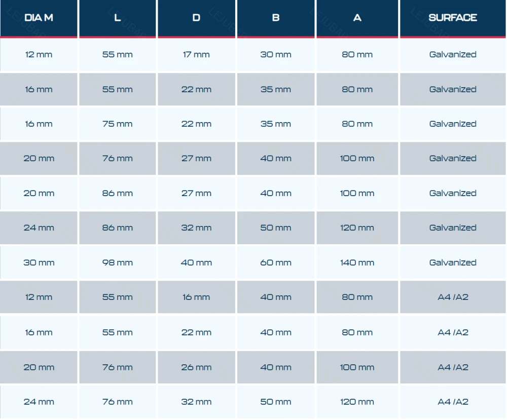Select the L column header
This screenshot has width=507, height=420.
[118, 18]
